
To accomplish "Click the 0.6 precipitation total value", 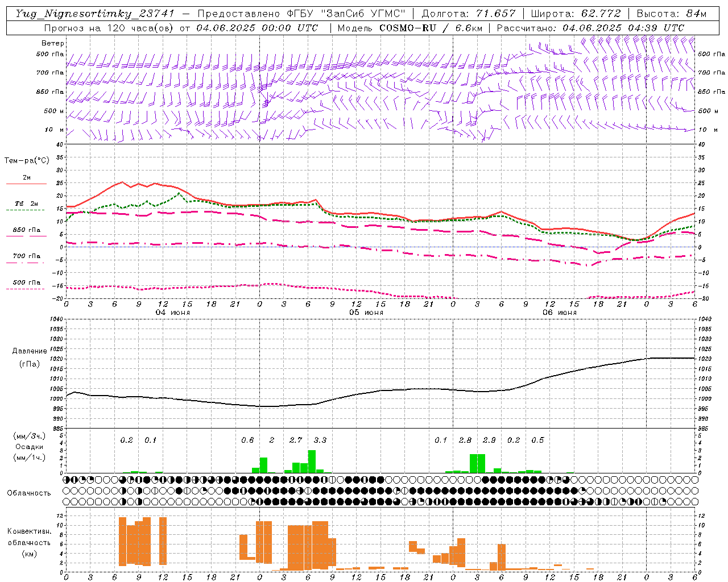I will (x=247, y=440).
